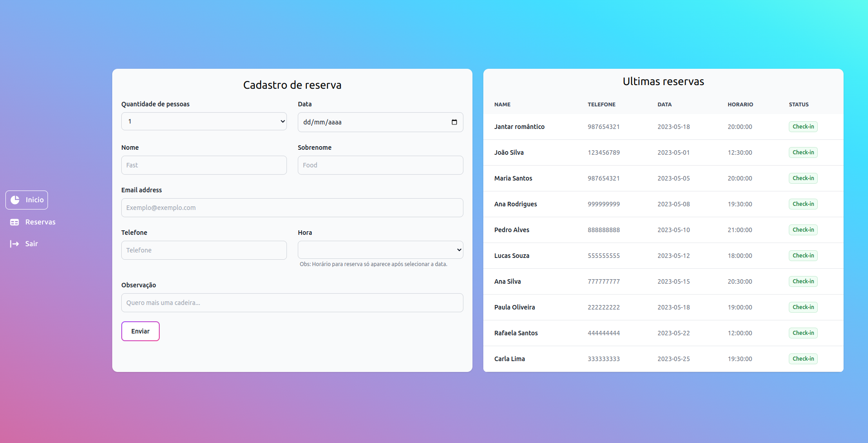Select the name Maria Santos
The width and height of the screenshot is (868, 443).
(x=513, y=178)
